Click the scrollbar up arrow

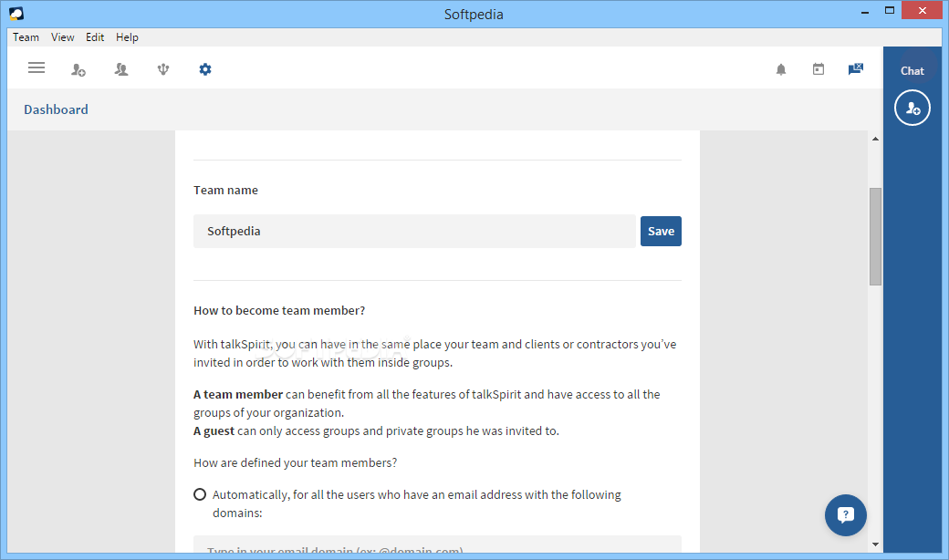pos(875,140)
